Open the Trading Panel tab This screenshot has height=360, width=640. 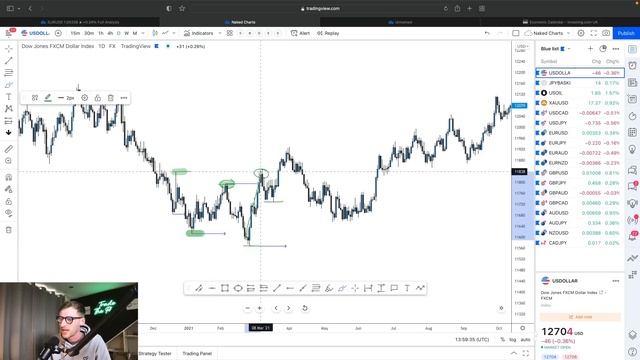[197, 353]
